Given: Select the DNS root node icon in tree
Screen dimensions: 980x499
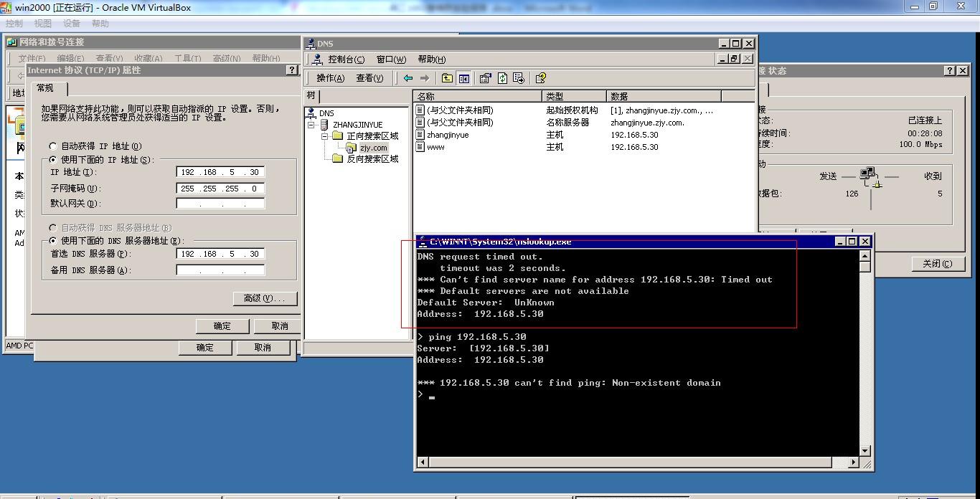Looking at the screenshot, I should [311, 113].
